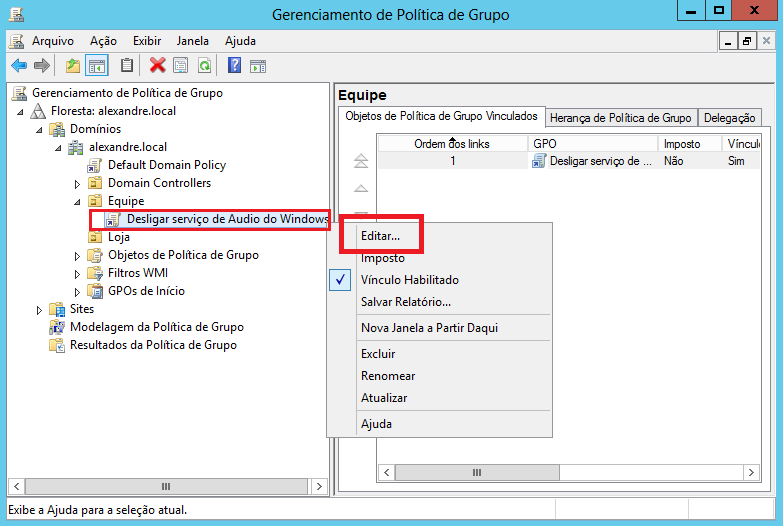Click left arrow of tree pane scrollbar
Viewport: 783px width, 526px height.
point(16,486)
